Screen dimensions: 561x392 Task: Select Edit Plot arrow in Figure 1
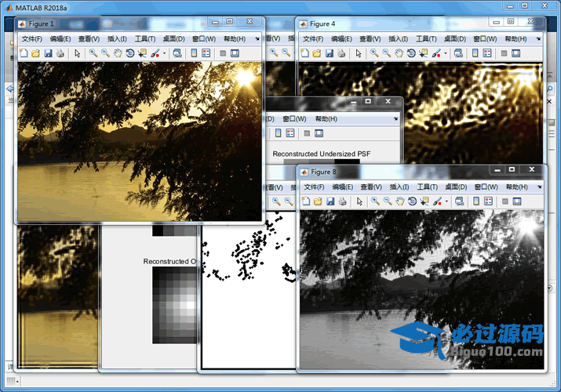[77, 53]
